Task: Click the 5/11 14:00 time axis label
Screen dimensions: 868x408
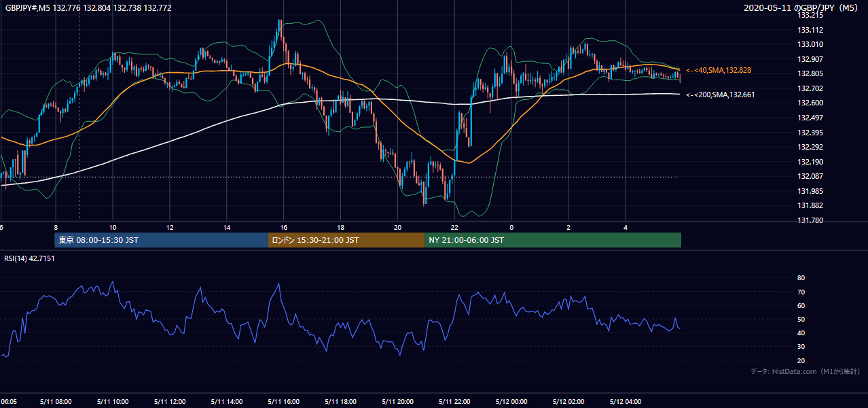Action: (x=227, y=401)
